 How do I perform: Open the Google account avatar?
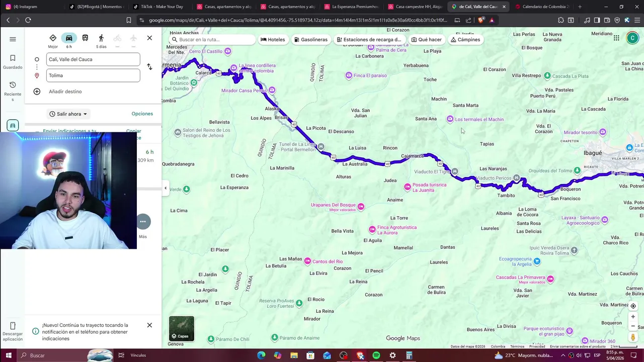[632, 38]
